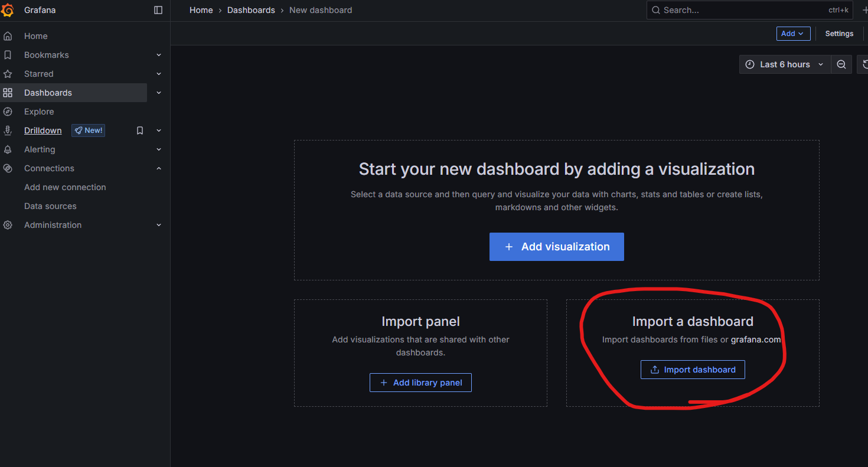Open Starred in the sidebar
The image size is (868, 467).
point(39,74)
